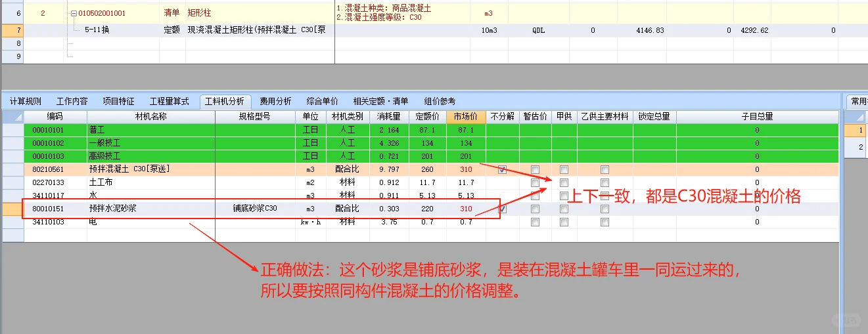
Task: Open the 费用分析 tab
Action: point(275,101)
